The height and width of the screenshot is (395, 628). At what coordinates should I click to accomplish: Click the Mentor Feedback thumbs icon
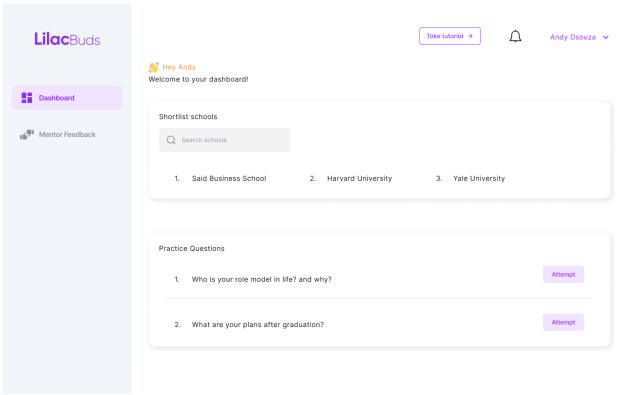click(27, 135)
